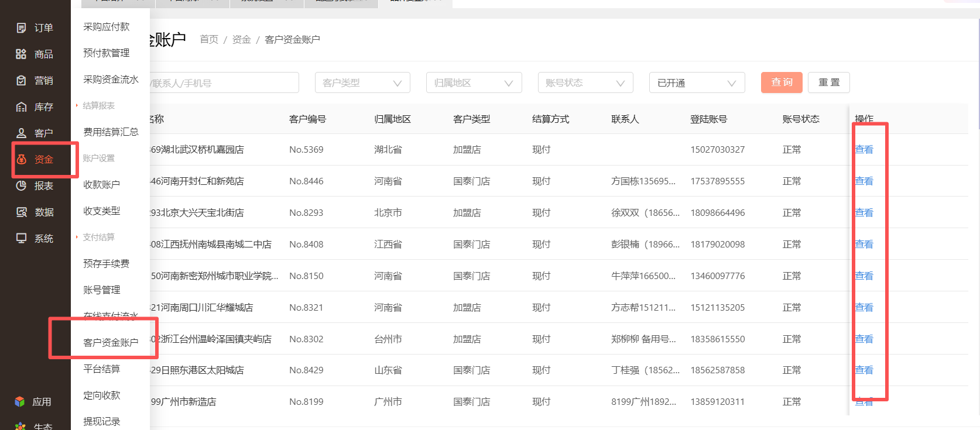
Task: Focus the 联系人/手机号 search input field
Action: (x=224, y=82)
